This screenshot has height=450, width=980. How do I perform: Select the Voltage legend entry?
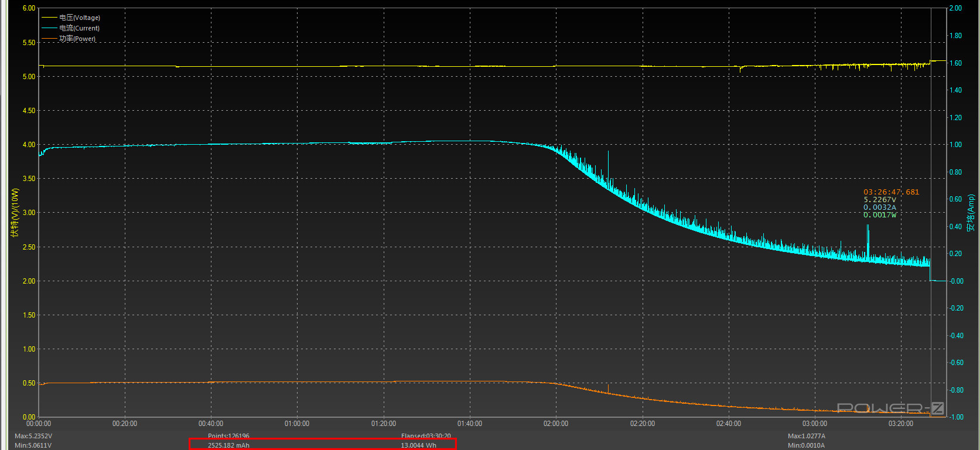point(80,18)
